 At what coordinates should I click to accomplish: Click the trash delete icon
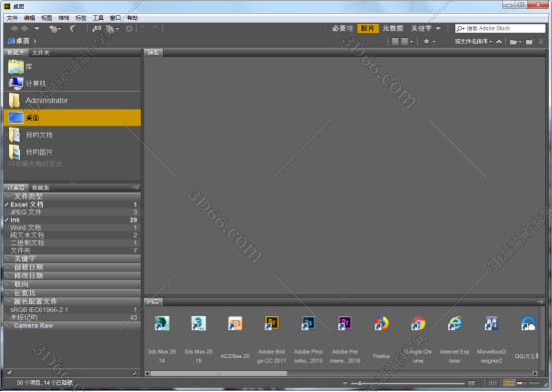pos(541,42)
